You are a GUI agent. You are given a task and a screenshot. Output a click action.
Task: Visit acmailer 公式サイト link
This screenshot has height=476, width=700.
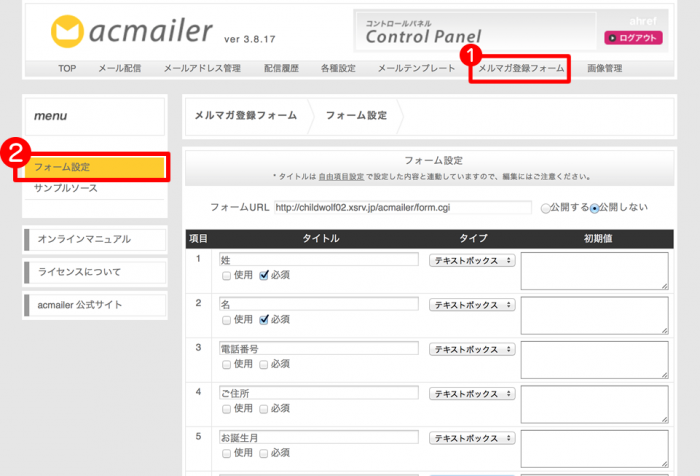point(95,305)
